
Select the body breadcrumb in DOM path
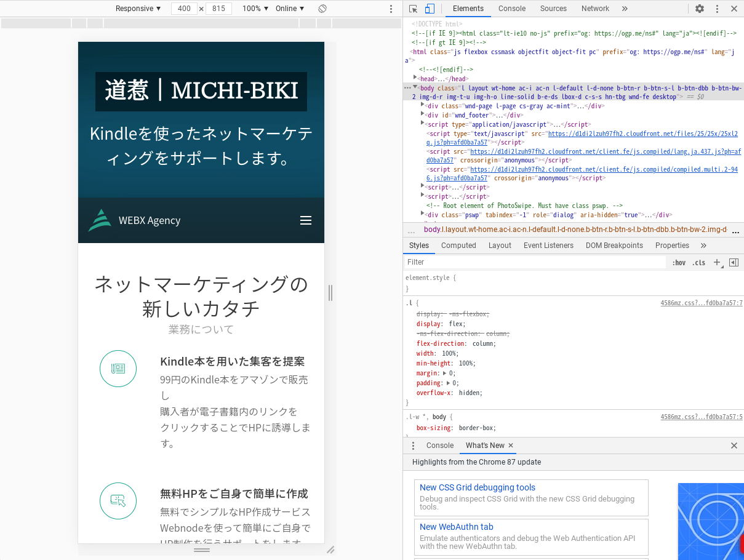point(575,230)
